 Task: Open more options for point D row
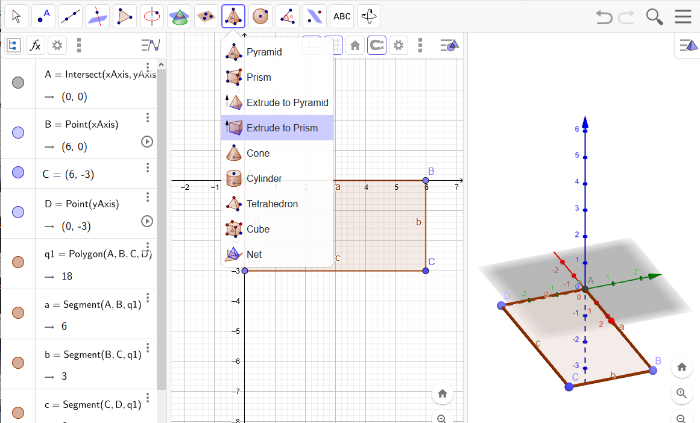click(148, 197)
